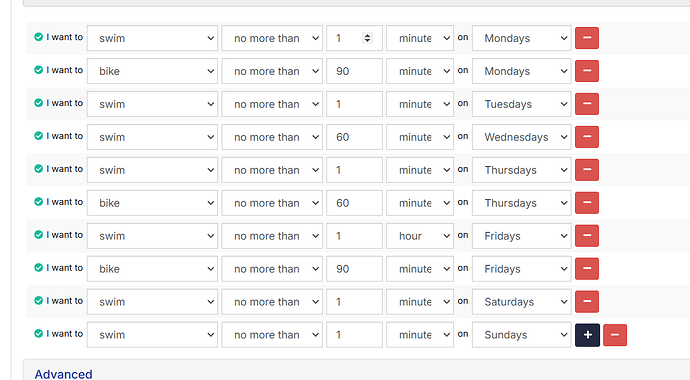Remove the swim on Tuesdays rule
This screenshot has height=380, width=690.
coord(587,104)
